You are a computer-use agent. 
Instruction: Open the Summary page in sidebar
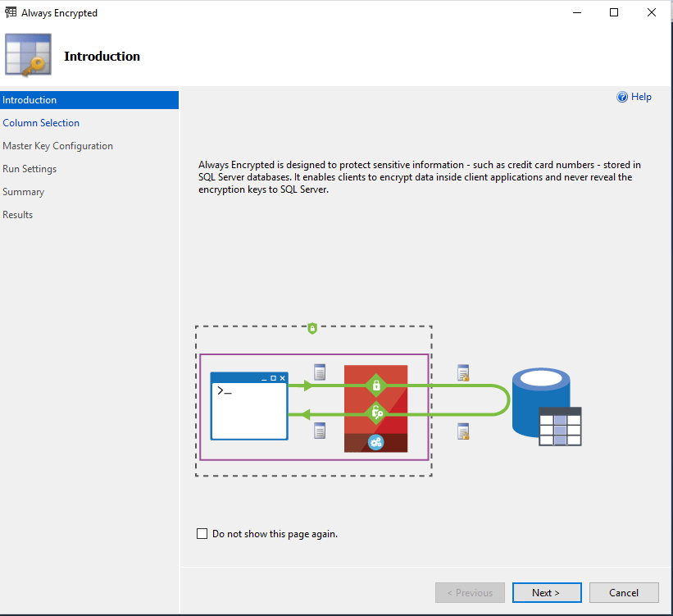23,192
